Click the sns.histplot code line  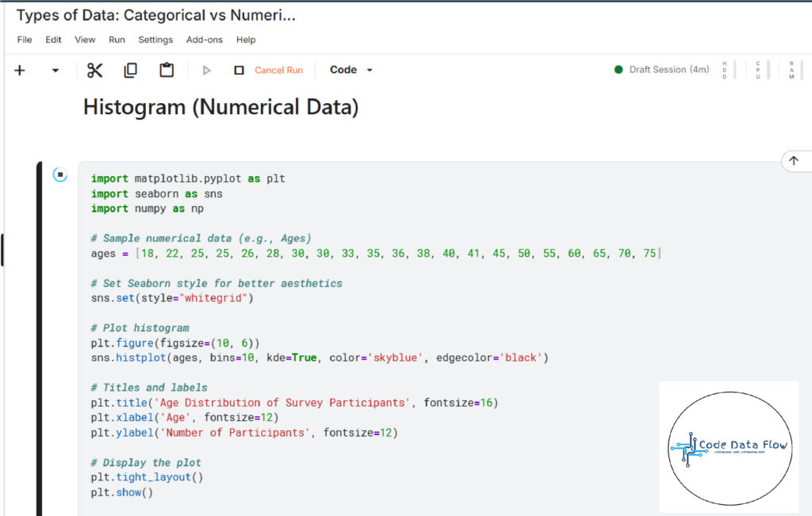point(320,357)
